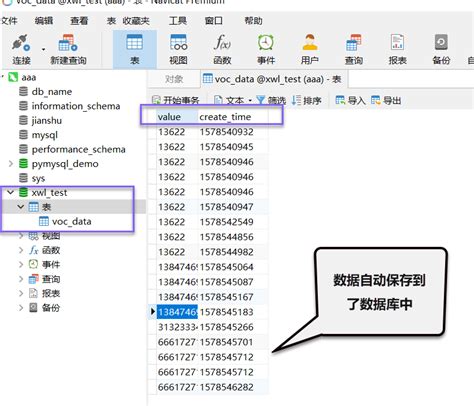The image size is (474, 406).
Task: Select the 视图 view toolbar icon
Action: pyautogui.click(x=178, y=43)
